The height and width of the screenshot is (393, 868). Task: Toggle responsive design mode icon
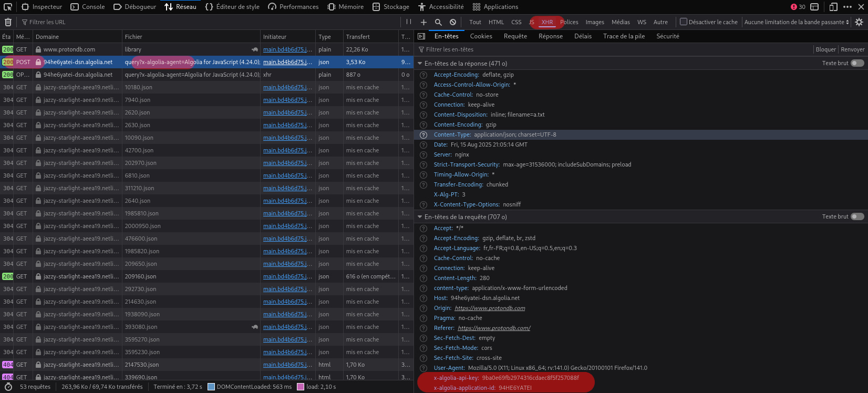point(833,7)
